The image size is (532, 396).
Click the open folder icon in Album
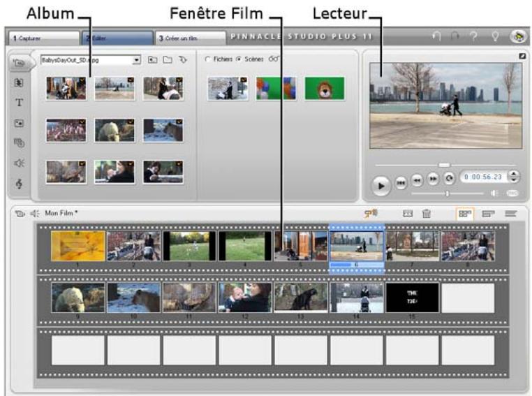point(168,60)
